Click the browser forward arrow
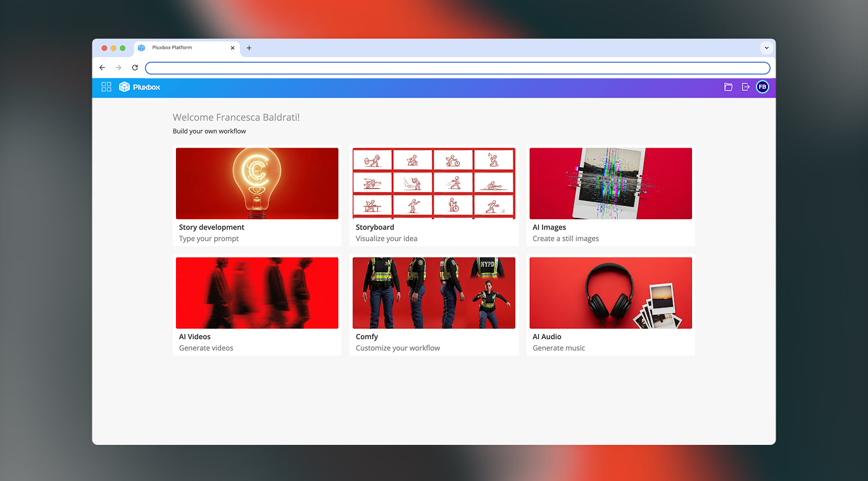Viewport: 868px width, 481px height. click(x=118, y=68)
